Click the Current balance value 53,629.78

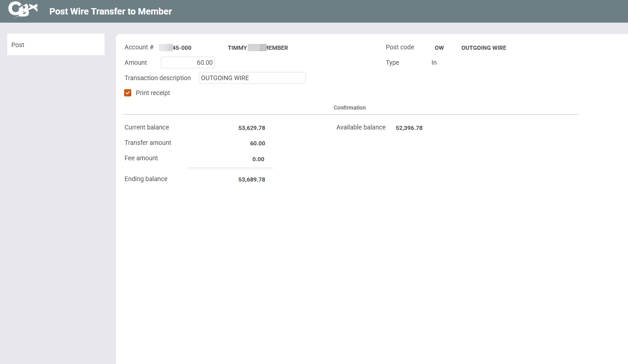[251, 128]
